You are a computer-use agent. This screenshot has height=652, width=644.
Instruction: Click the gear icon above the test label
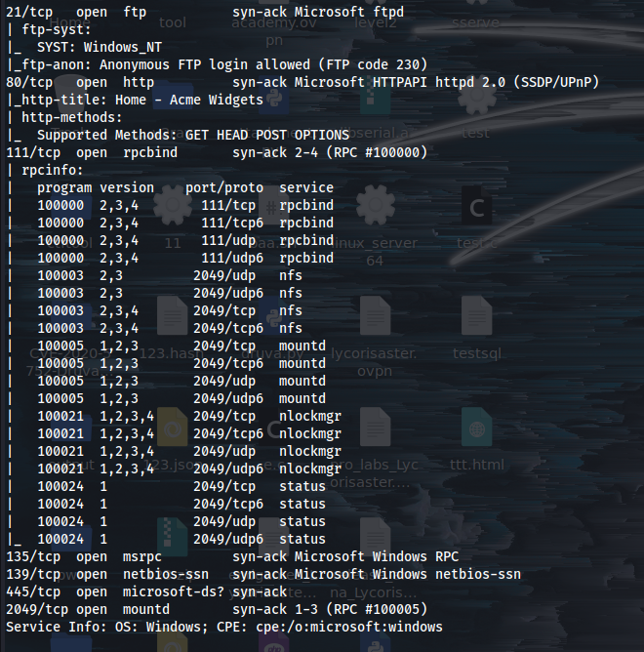[x=476, y=95]
